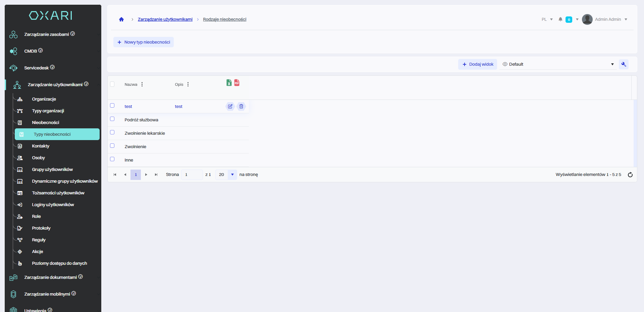Screen dimensions: 644x312
Task: Export table to PDF file
Action: click(237, 83)
